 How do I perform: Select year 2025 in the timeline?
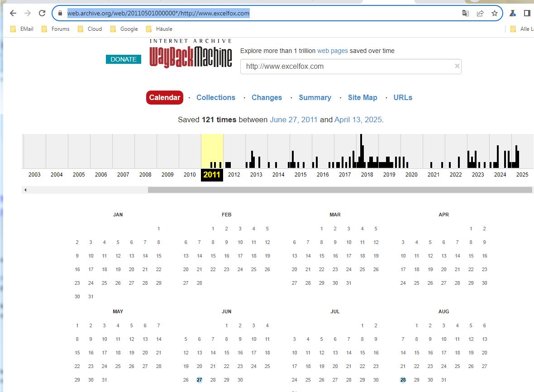[x=522, y=174]
